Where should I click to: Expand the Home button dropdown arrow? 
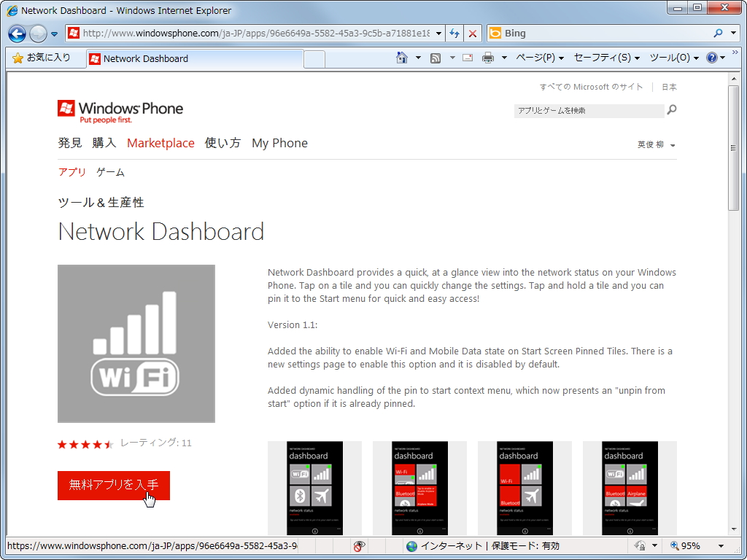tap(418, 58)
